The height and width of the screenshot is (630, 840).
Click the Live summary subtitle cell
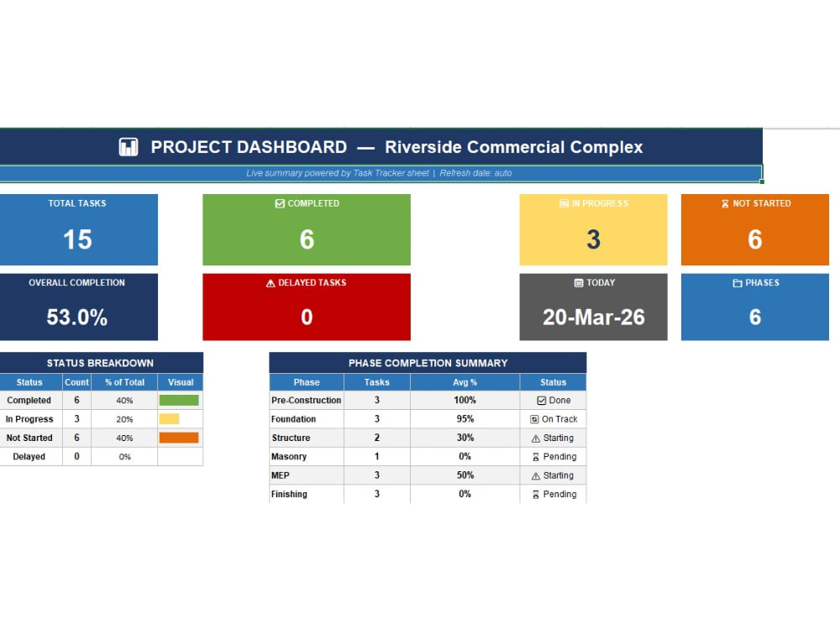tap(381, 173)
